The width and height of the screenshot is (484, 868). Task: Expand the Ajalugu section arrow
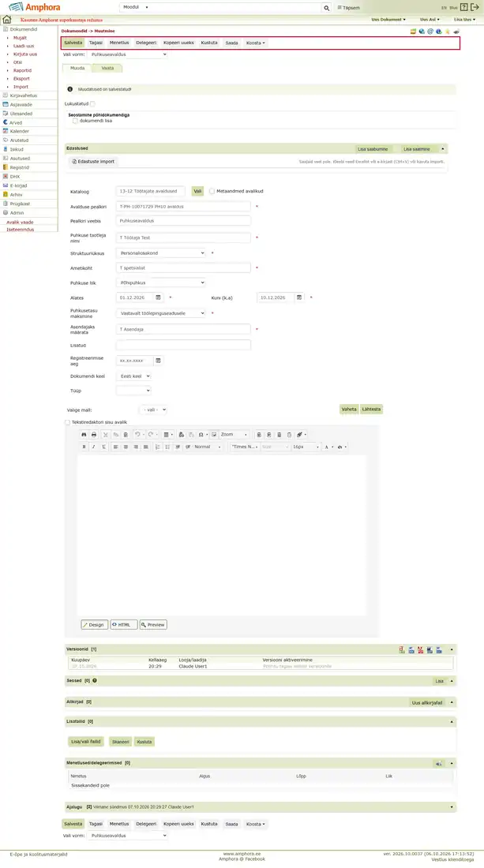tap(452, 807)
